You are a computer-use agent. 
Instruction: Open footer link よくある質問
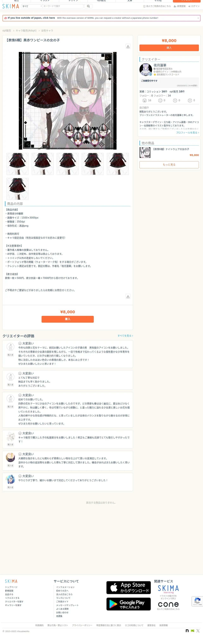(x=62, y=609)
